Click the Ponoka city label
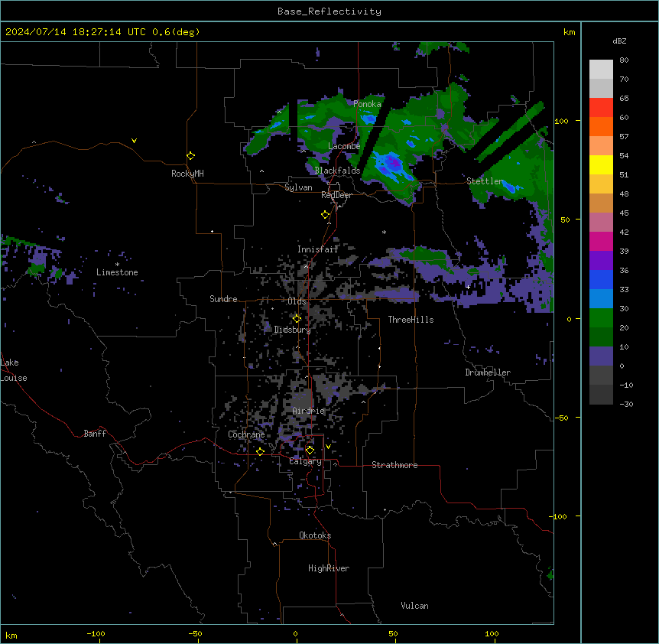This screenshot has height=644, width=659. point(367,104)
